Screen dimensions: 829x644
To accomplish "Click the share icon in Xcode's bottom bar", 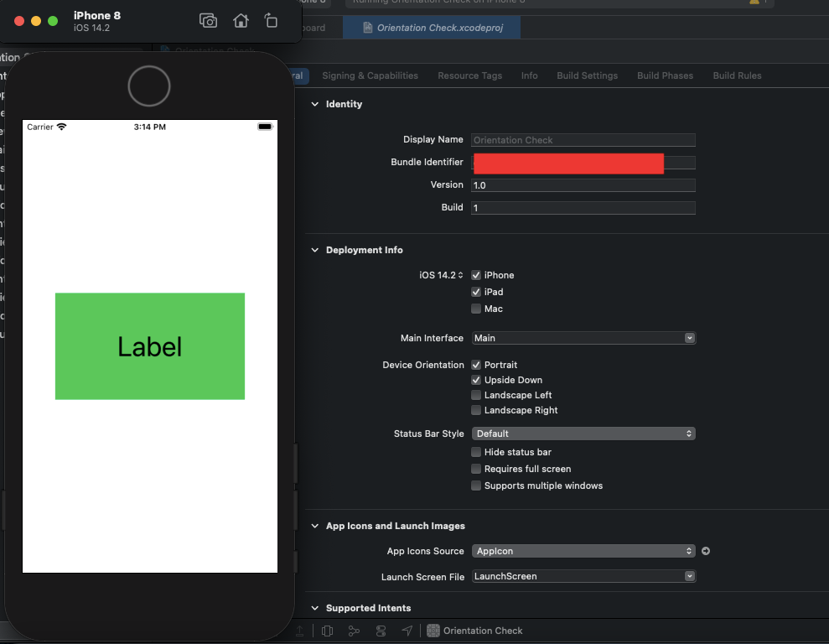I will (x=300, y=631).
